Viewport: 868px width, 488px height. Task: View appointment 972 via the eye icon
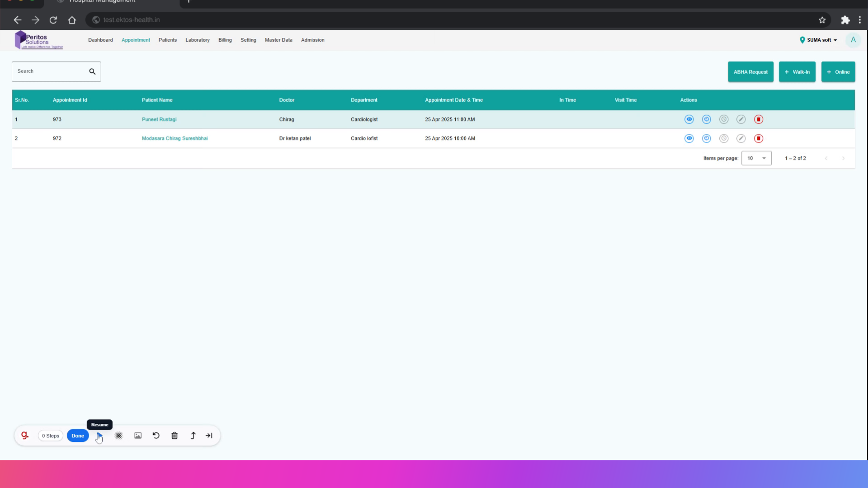(x=689, y=138)
